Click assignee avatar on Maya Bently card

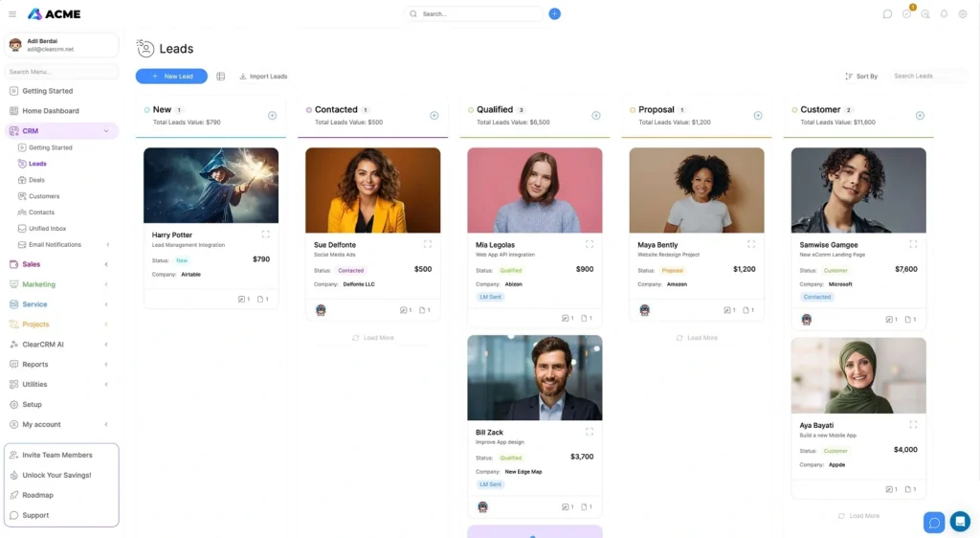pos(645,310)
